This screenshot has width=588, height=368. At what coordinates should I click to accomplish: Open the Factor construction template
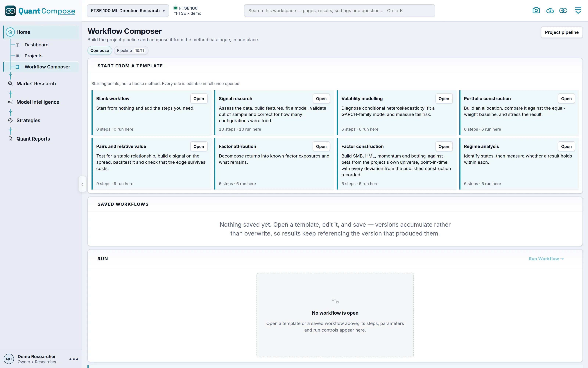444,146
